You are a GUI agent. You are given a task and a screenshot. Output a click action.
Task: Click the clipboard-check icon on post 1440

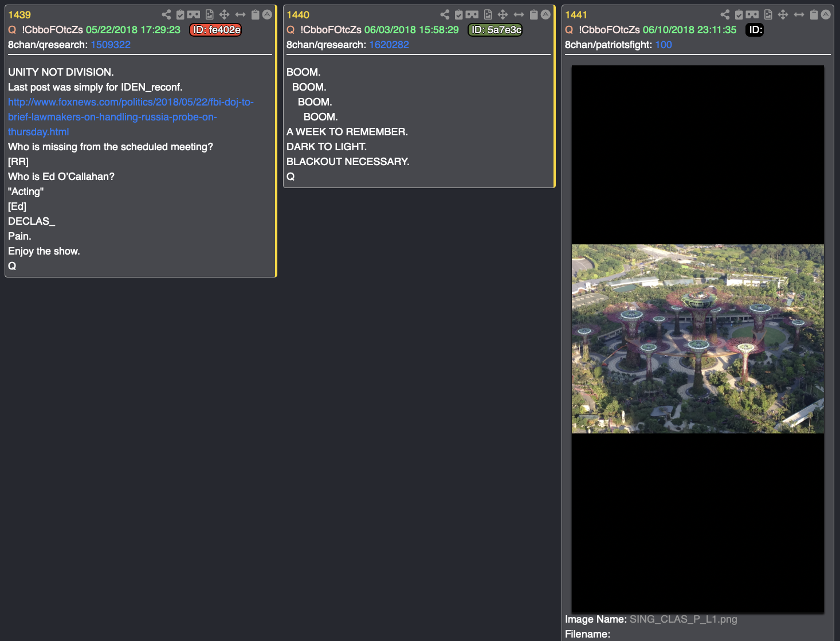coord(459,15)
